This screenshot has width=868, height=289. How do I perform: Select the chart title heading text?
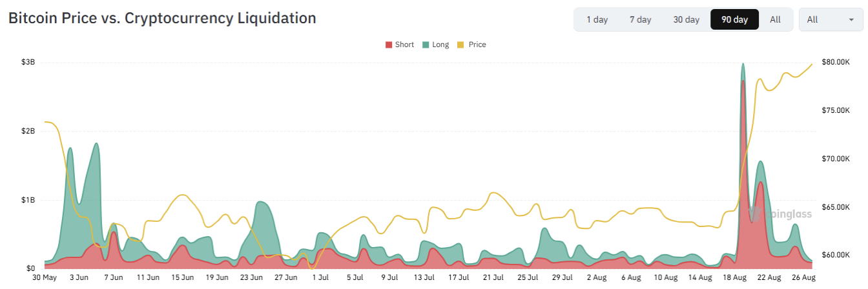click(162, 17)
